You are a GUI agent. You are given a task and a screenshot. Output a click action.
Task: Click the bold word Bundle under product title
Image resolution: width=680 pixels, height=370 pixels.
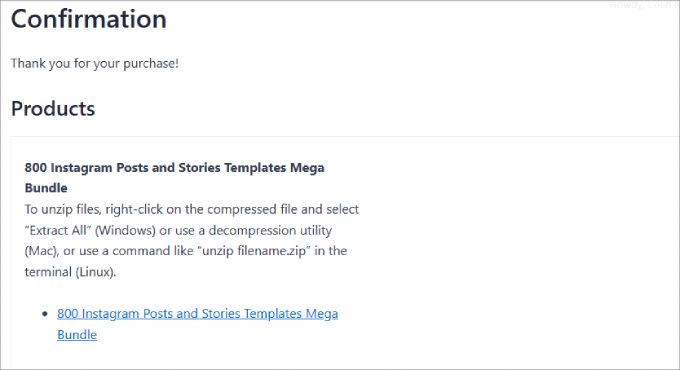(46, 188)
